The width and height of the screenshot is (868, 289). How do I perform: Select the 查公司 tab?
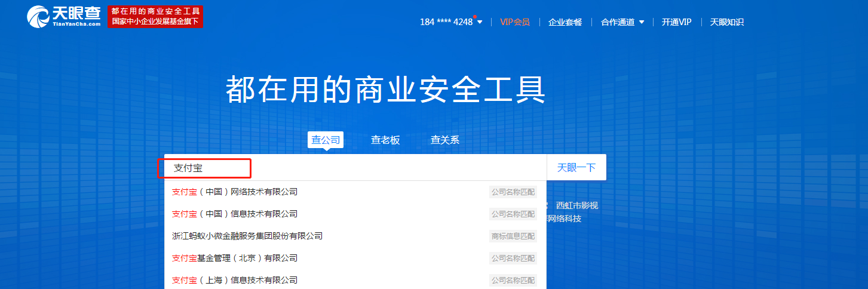tap(326, 140)
